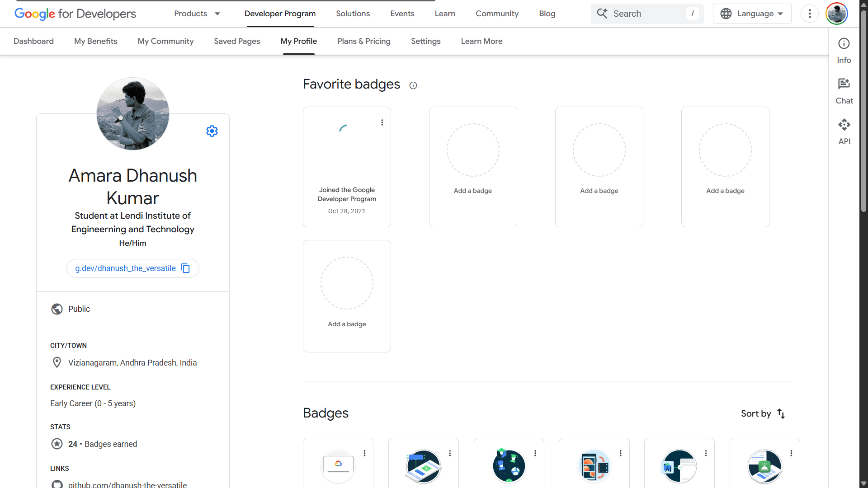Click the Vizianagaram, Andhra Pradesh, India location text
The height and width of the screenshot is (488, 868).
pyautogui.click(x=132, y=363)
